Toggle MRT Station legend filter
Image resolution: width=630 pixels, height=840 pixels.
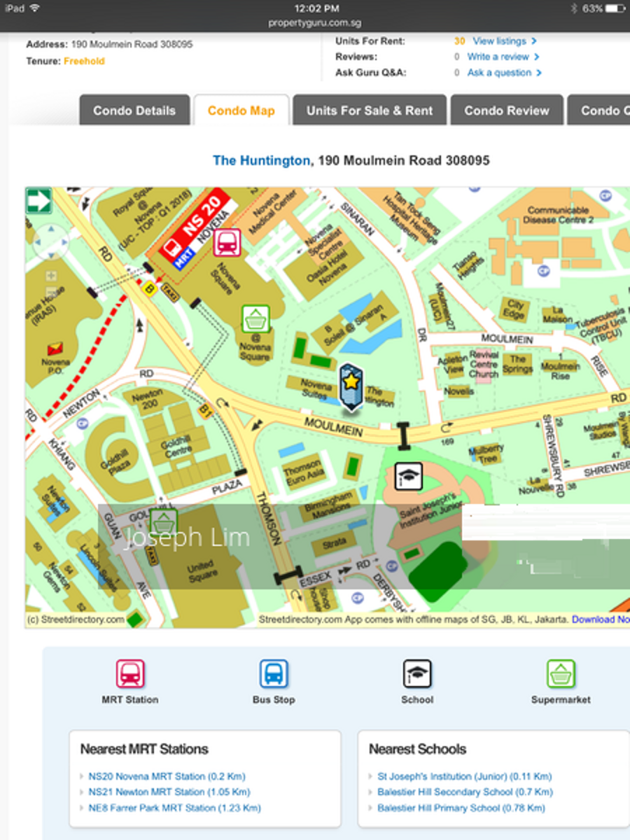pyautogui.click(x=130, y=674)
